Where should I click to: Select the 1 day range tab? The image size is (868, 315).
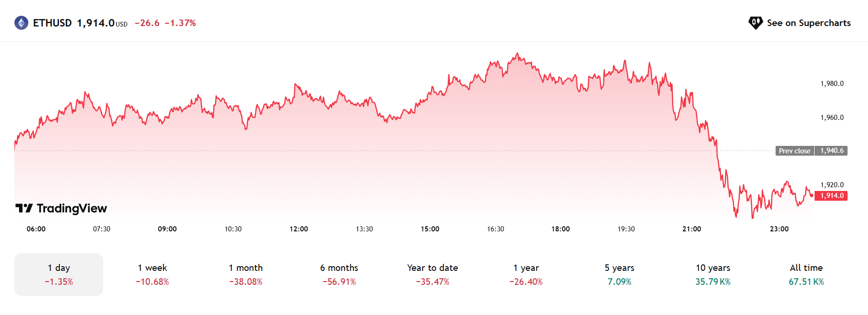point(59,274)
